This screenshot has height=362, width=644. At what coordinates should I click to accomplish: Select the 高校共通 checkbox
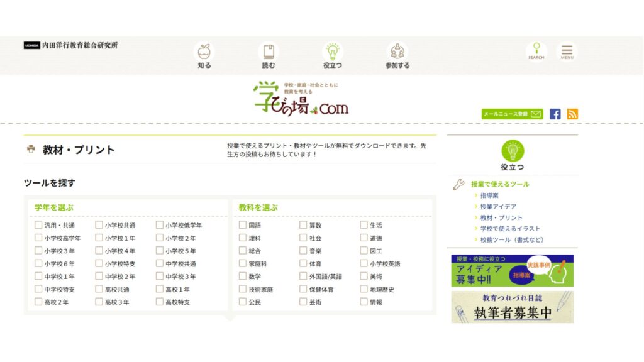pyautogui.click(x=99, y=289)
